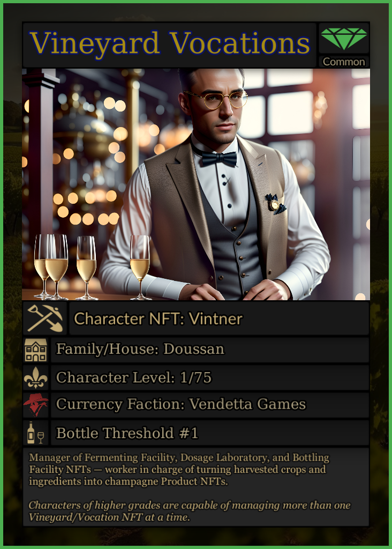Viewport: 392px width, 549px height.
Task: Click the Common rarity label
Action: click(344, 62)
